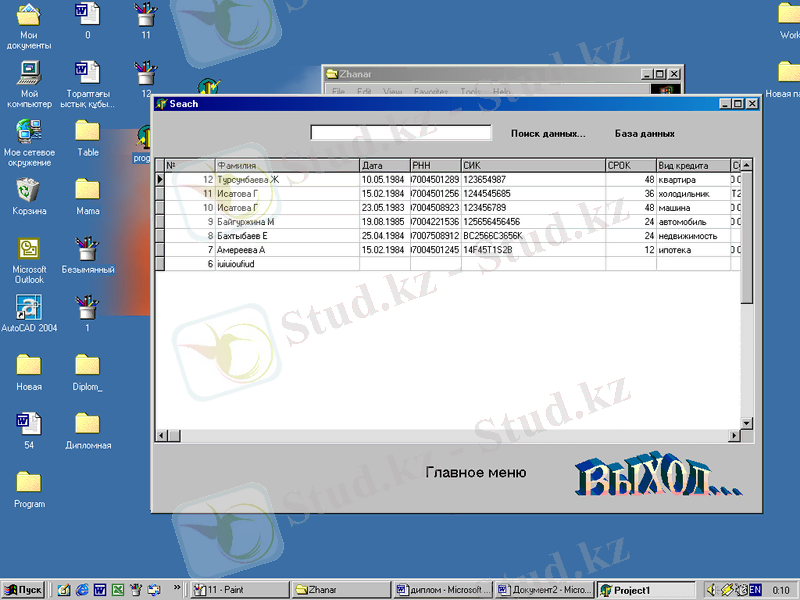Switch to 11 - Paint taskbar button
Screen dimensions: 800x600
pos(240,590)
